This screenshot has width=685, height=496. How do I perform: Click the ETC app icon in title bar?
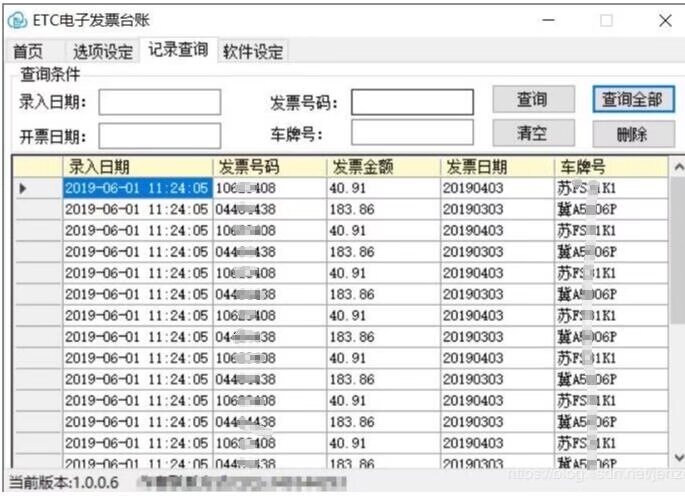pos(17,21)
